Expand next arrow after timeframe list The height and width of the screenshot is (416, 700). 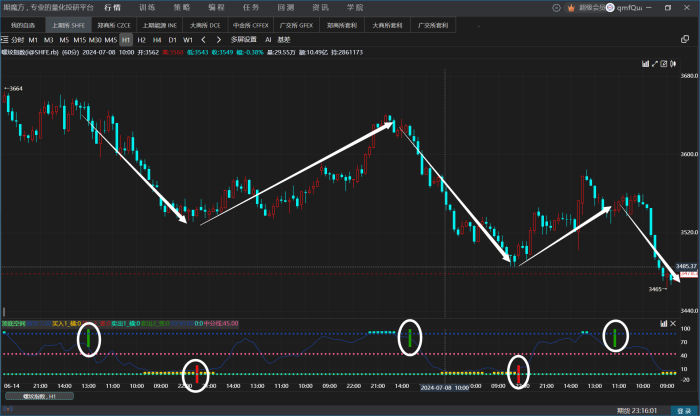tap(220, 39)
